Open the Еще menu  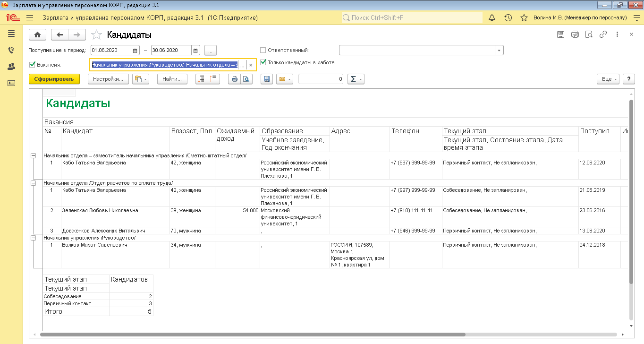pos(608,79)
